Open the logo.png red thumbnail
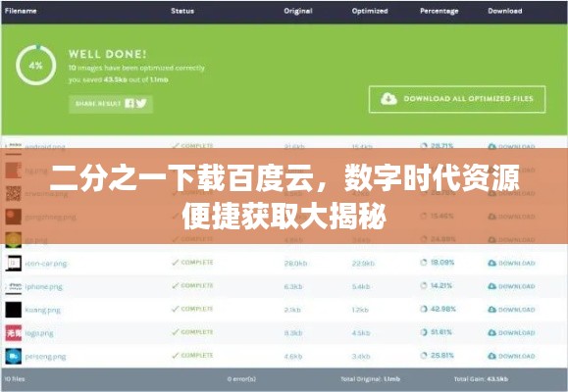568x392 pixels. (x=14, y=332)
